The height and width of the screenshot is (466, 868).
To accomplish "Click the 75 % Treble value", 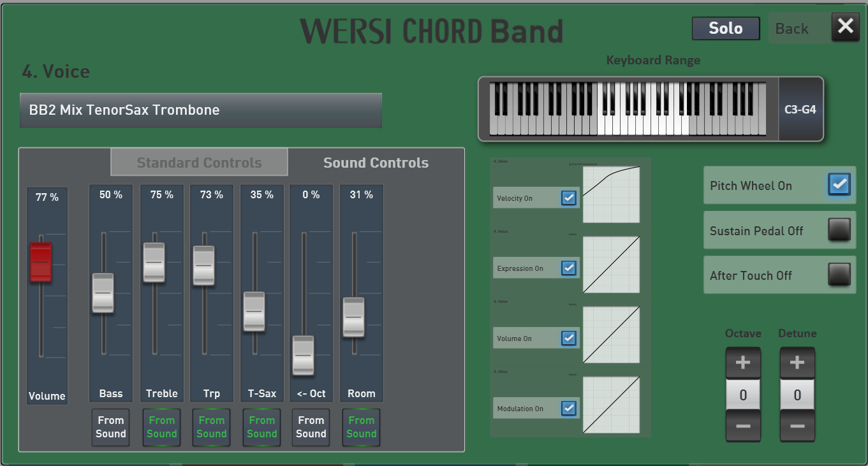I will tap(161, 195).
